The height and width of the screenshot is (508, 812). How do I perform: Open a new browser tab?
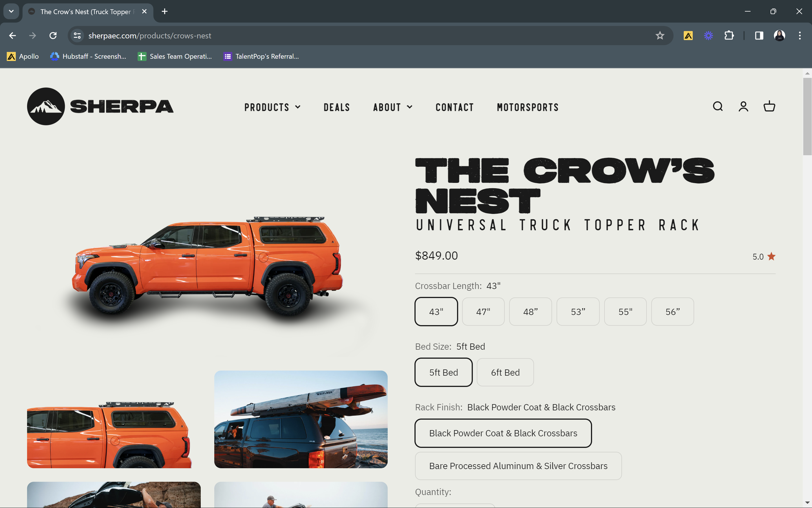coord(164,11)
